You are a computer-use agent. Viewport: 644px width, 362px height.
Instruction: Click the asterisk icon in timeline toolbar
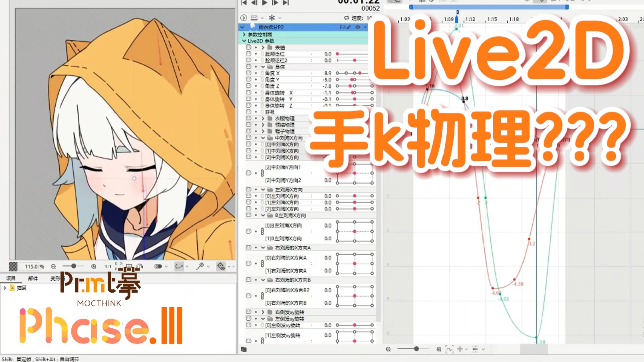272,18
